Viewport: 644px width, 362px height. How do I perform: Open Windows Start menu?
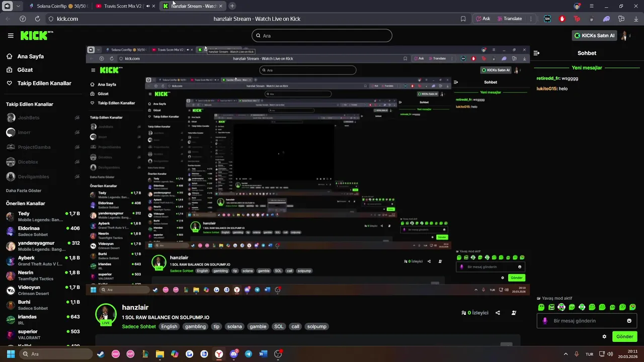tap(11, 354)
